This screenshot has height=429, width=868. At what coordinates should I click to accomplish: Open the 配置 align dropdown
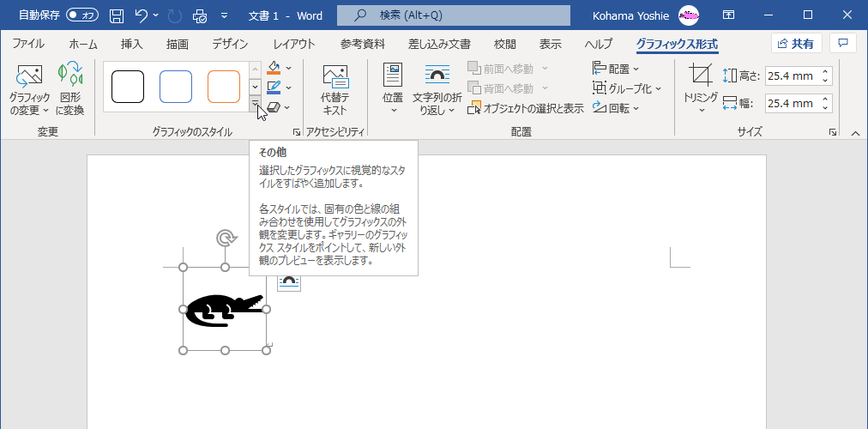click(616, 69)
